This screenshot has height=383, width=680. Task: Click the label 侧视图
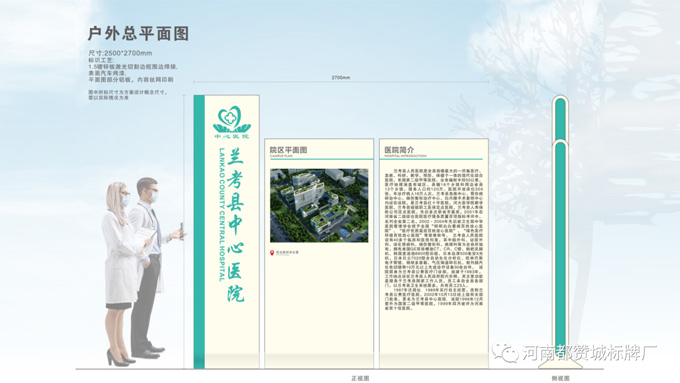(560, 378)
